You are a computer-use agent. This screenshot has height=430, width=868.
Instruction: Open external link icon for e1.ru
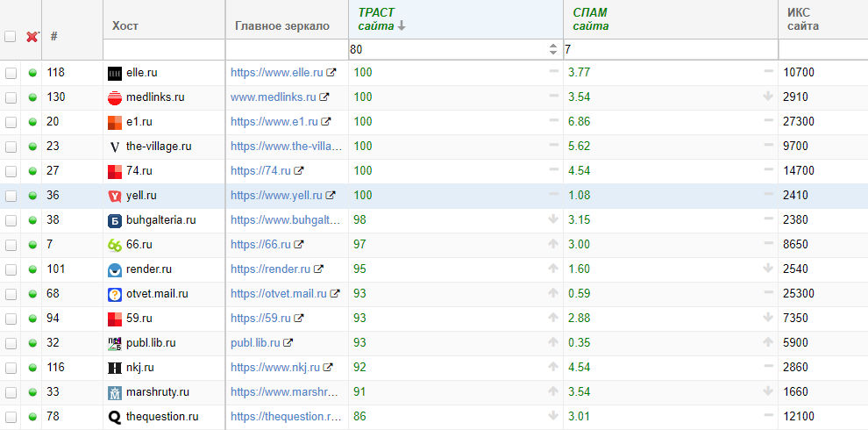pyautogui.click(x=326, y=121)
